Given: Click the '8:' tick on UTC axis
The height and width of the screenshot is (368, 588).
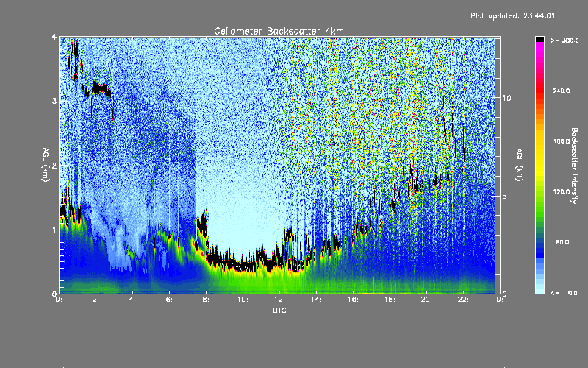Looking at the screenshot, I should [206, 300].
